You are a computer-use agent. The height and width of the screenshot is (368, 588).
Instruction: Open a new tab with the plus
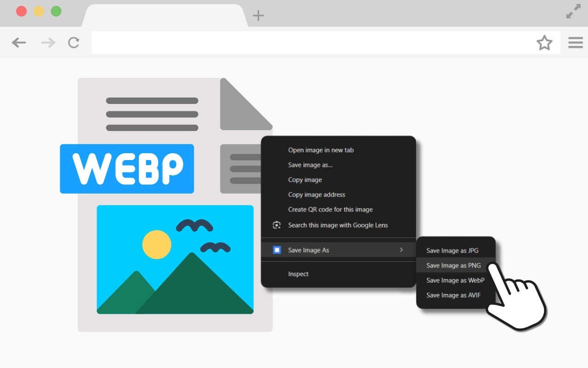click(258, 15)
